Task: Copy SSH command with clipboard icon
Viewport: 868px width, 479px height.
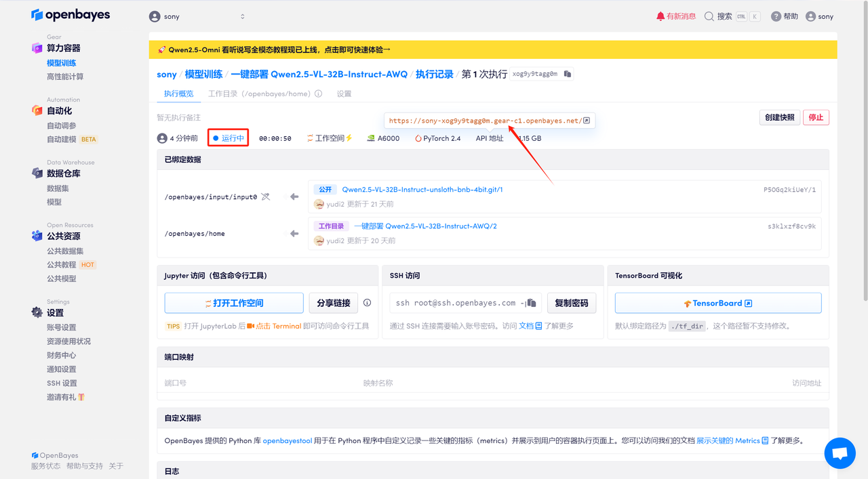Action: coord(532,303)
